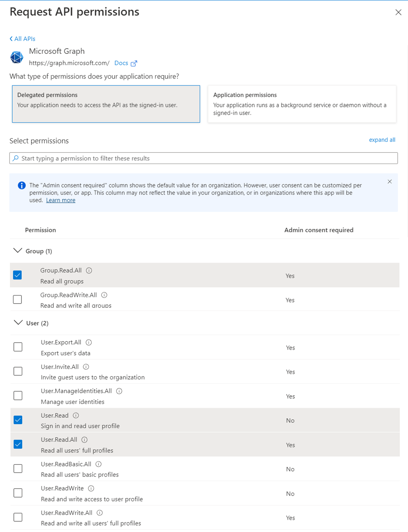Click the info icon beside User.ReadWrite.All
The height and width of the screenshot is (532, 408).
point(100,513)
